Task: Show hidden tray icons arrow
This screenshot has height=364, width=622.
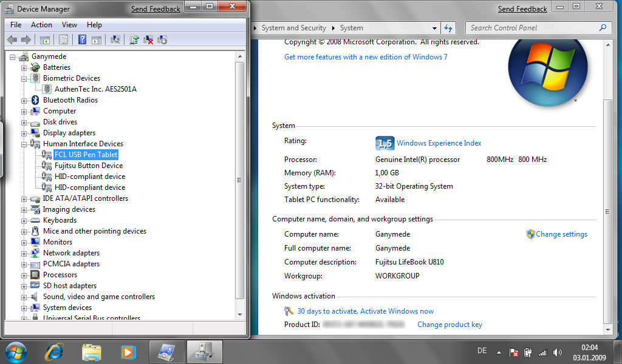Action: 499,352
